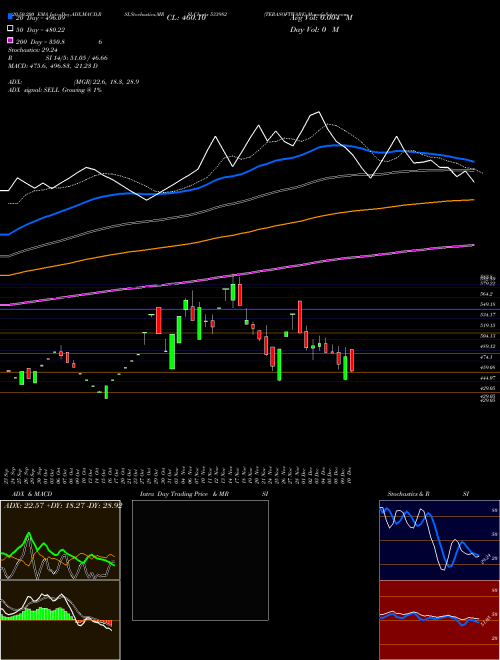The height and width of the screenshot is (660, 500).
Task: Click the tall green candle at chart's lowest low
Action: pyautogui.click(x=106, y=392)
